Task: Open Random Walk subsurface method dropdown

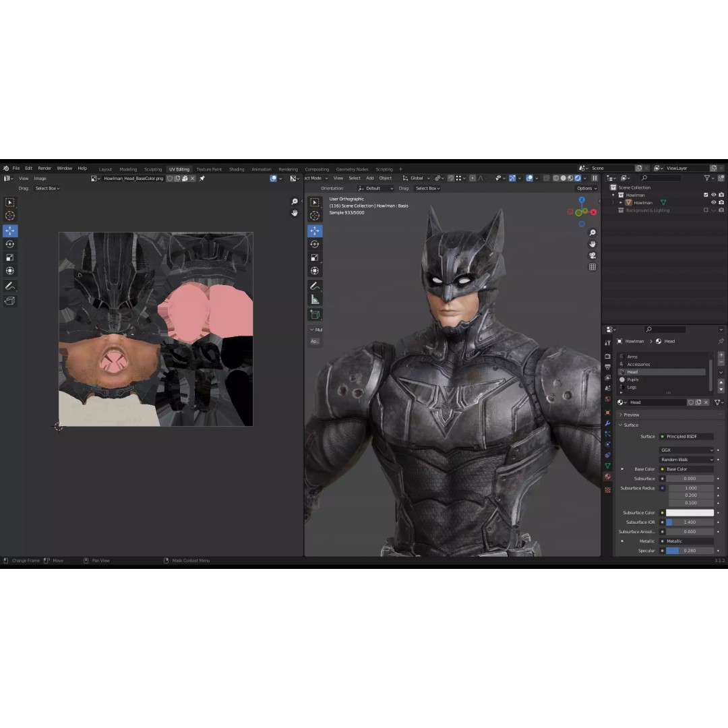Action: click(687, 460)
